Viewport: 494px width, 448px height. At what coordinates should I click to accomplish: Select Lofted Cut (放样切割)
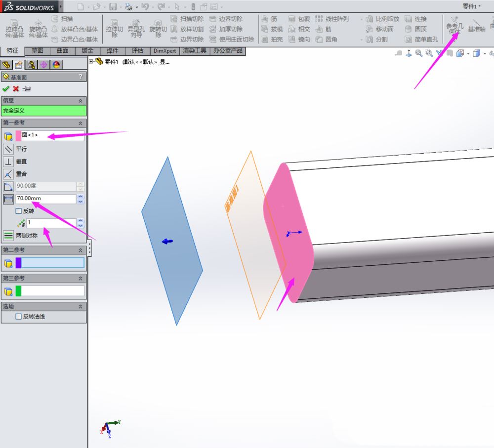(x=187, y=29)
